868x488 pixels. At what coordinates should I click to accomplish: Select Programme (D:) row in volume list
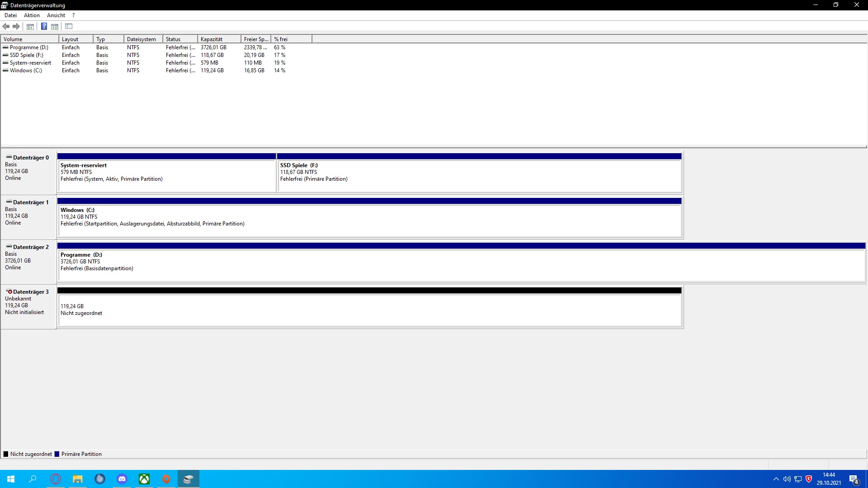tap(28, 47)
